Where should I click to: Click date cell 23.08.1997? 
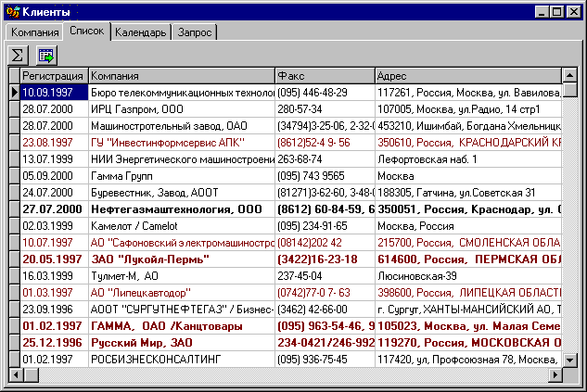pyautogui.click(x=55, y=143)
